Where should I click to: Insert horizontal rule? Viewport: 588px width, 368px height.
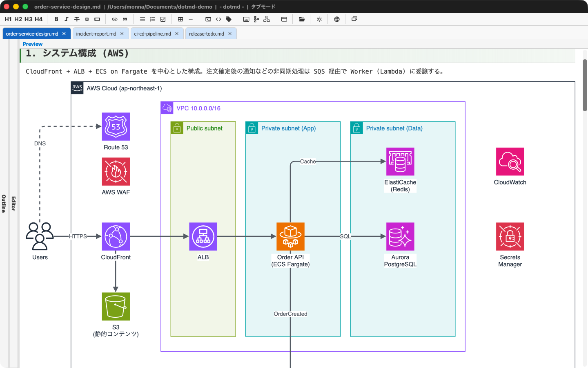coord(191,19)
